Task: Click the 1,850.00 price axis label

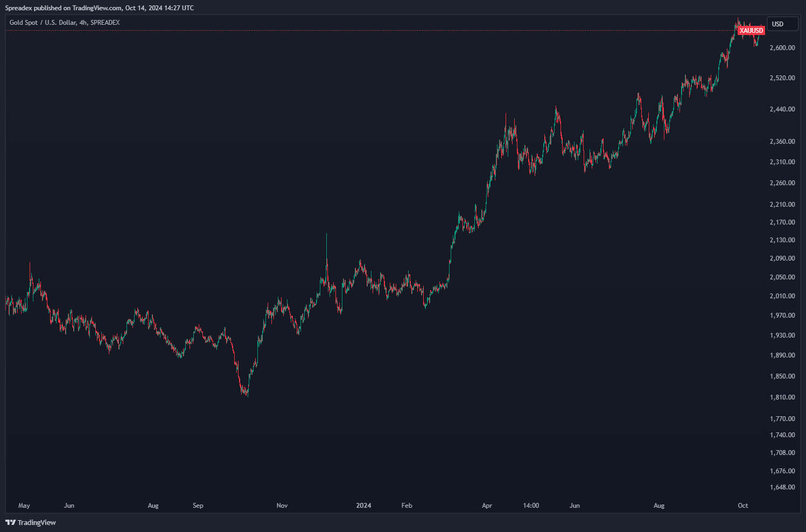Action: click(782, 376)
